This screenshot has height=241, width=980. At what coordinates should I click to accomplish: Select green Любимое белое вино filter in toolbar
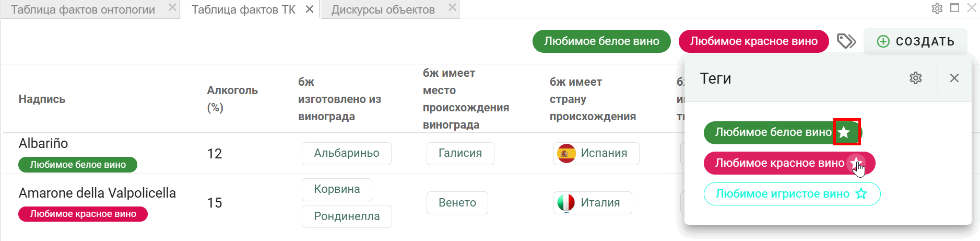click(601, 41)
